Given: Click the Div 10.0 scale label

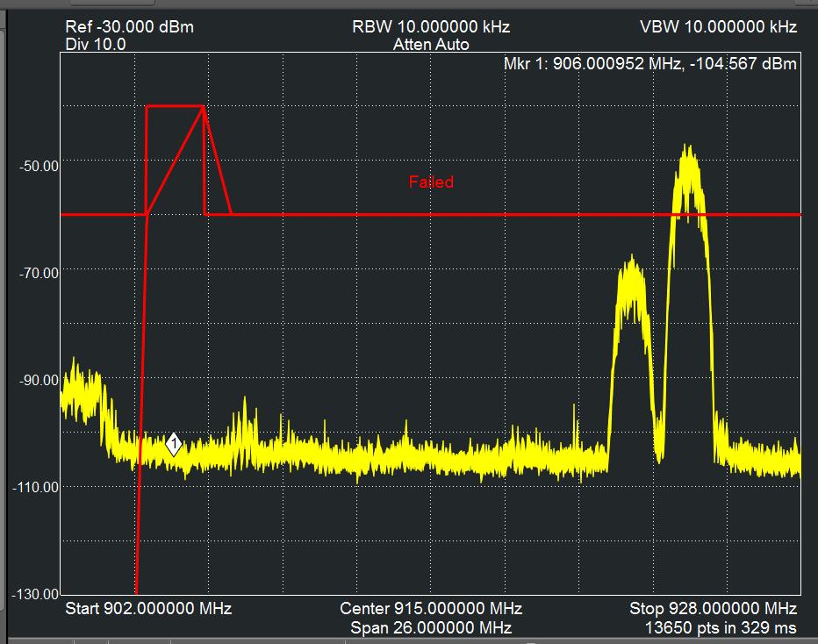Looking at the screenshot, I should coord(96,45).
